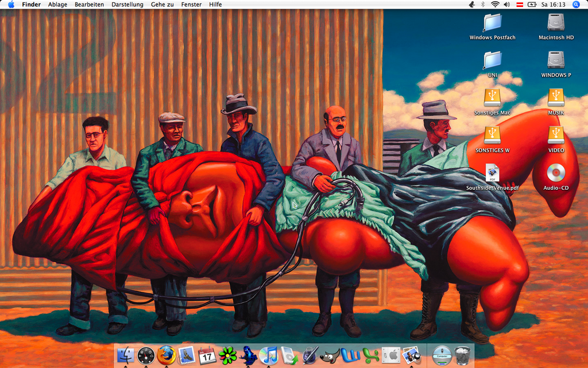Open System Preferences from the dock

tap(391, 355)
